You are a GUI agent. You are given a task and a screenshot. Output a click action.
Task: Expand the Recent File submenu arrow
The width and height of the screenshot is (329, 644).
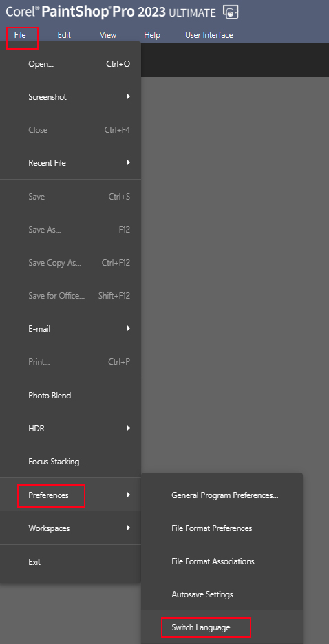(128, 162)
